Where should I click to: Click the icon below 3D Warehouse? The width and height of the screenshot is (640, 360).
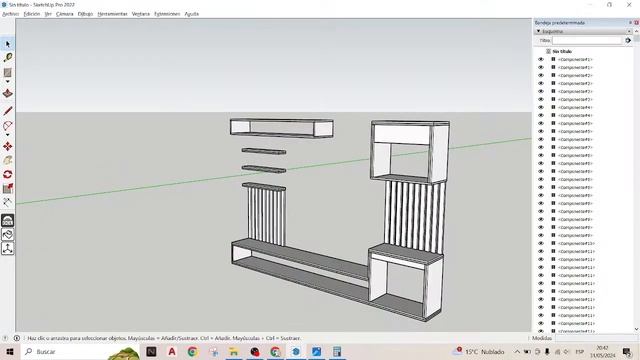[7, 235]
